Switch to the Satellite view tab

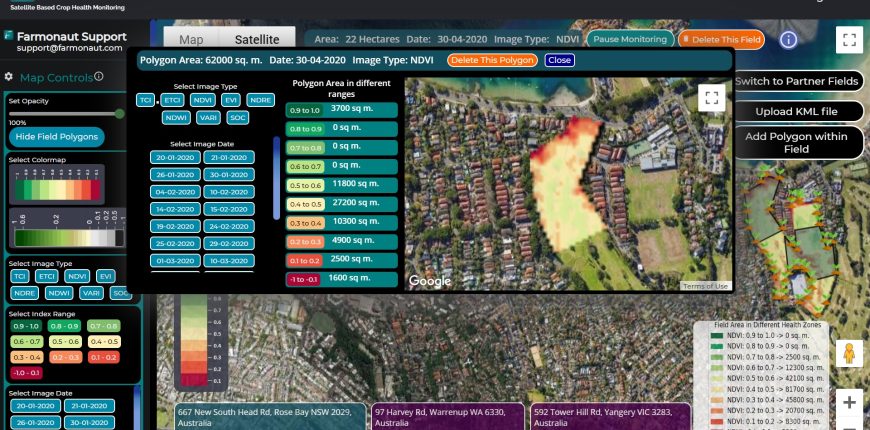(x=257, y=40)
